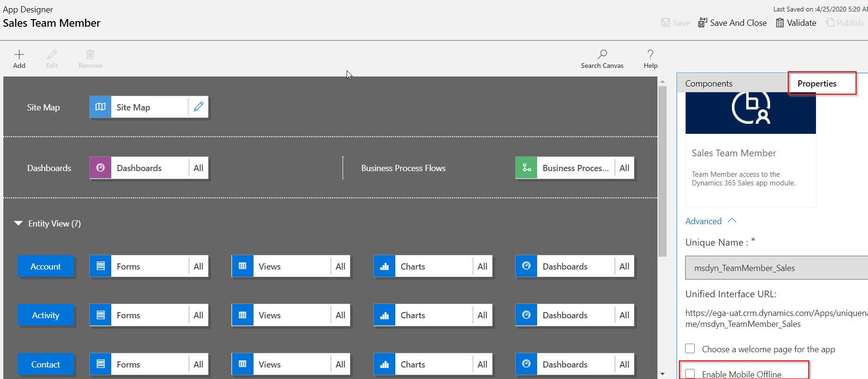Click the canvas vertical scrollbar
The height and width of the screenshot is (379, 868).
point(662,171)
